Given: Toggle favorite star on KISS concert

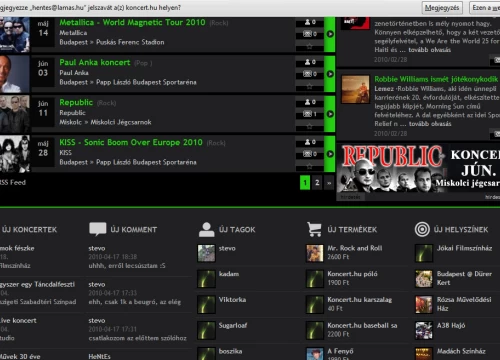Looking at the screenshot, I should (310, 166).
